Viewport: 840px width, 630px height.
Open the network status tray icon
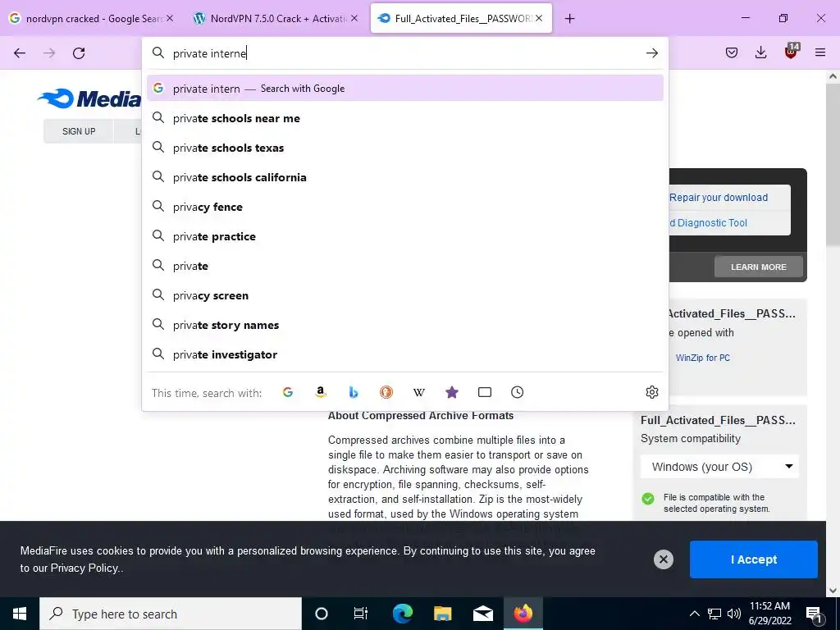click(x=714, y=614)
